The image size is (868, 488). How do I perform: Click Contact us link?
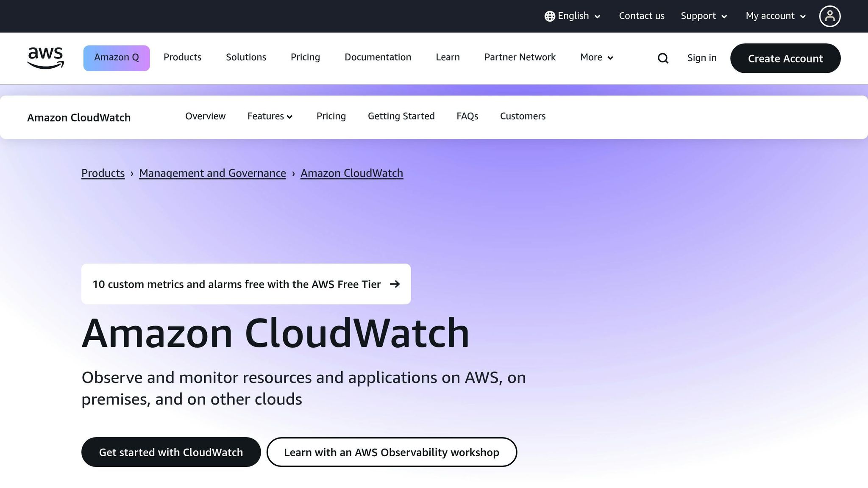tap(642, 16)
